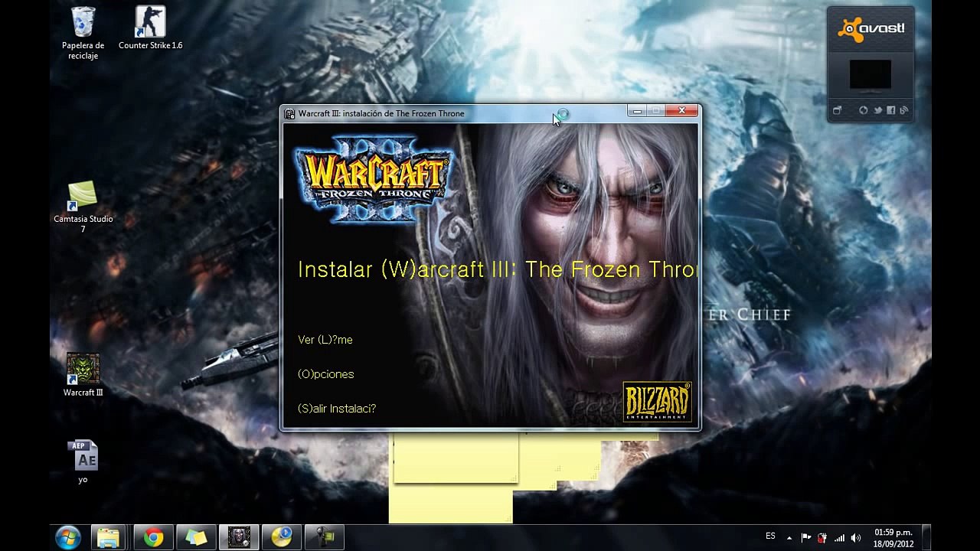
Task: Click the Warcraft Frozen Throne logo in installer
Action: (374, 180)
